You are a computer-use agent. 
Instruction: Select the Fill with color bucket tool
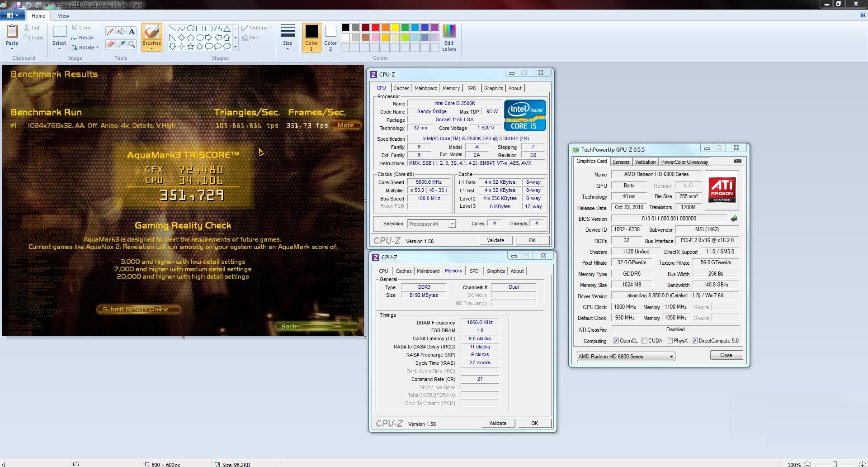(121, 31)
